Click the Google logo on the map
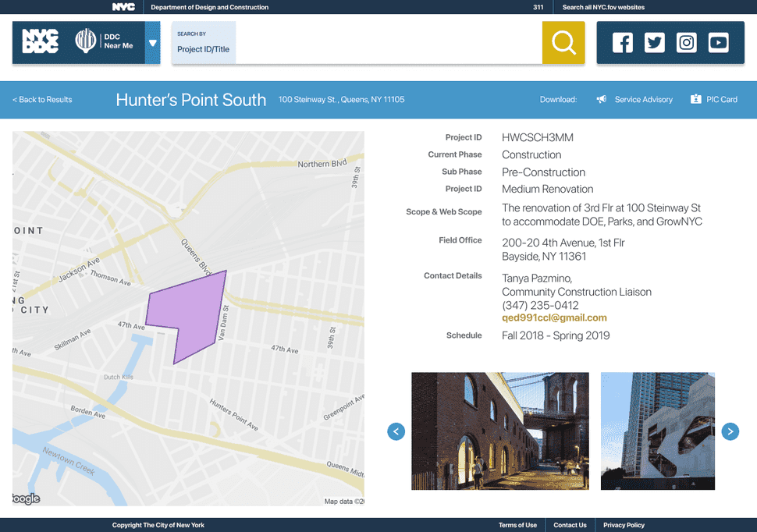 [x=26, y=498]
